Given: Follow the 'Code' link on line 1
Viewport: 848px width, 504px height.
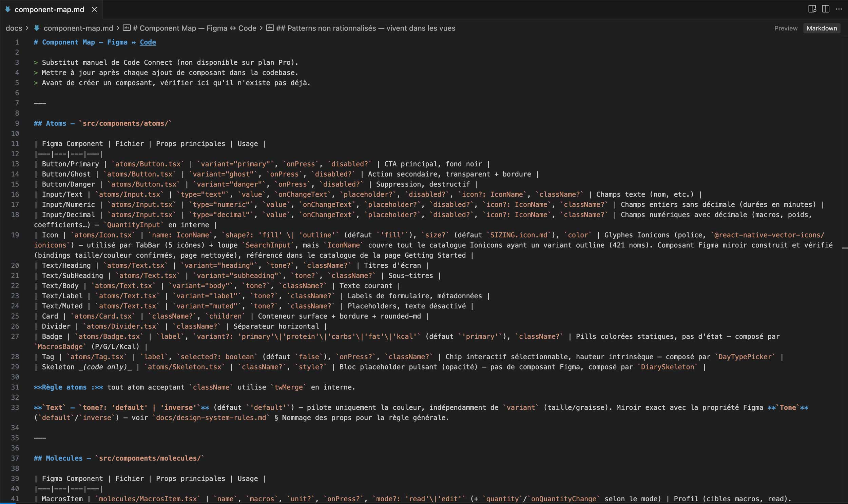Looking at the screenshot, I should (148, 42).
